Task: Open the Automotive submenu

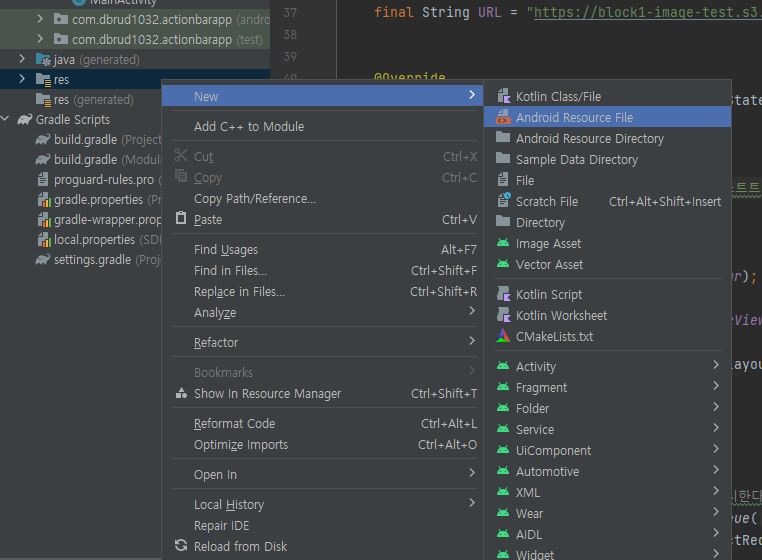Action: [607, 471]
